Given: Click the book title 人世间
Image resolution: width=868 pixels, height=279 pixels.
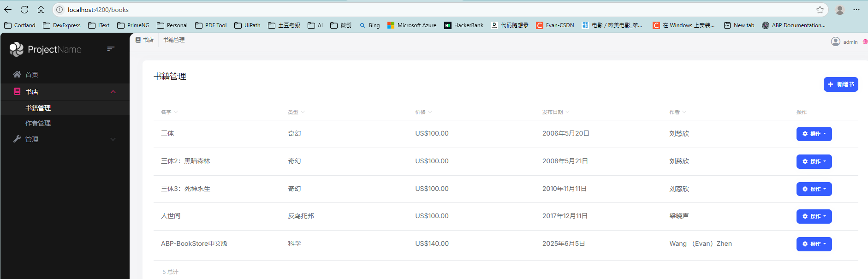Looking at the screenshot, I should [x=171, y=216].
